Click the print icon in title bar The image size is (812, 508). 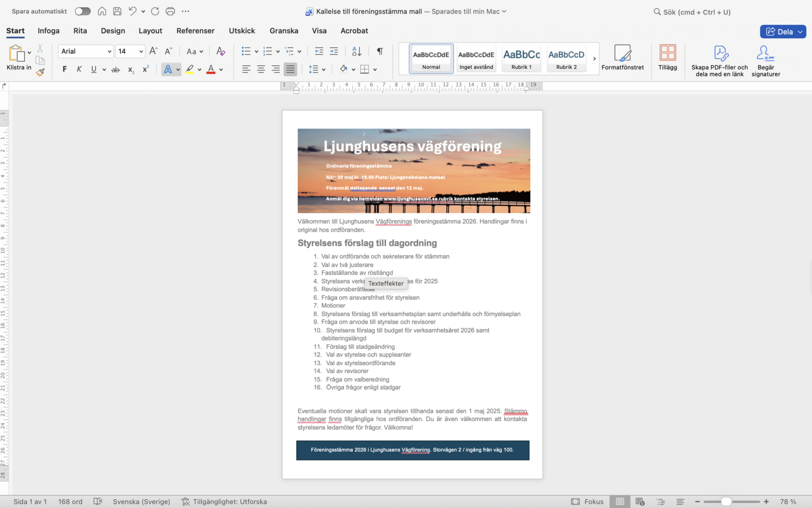(170, 11)
